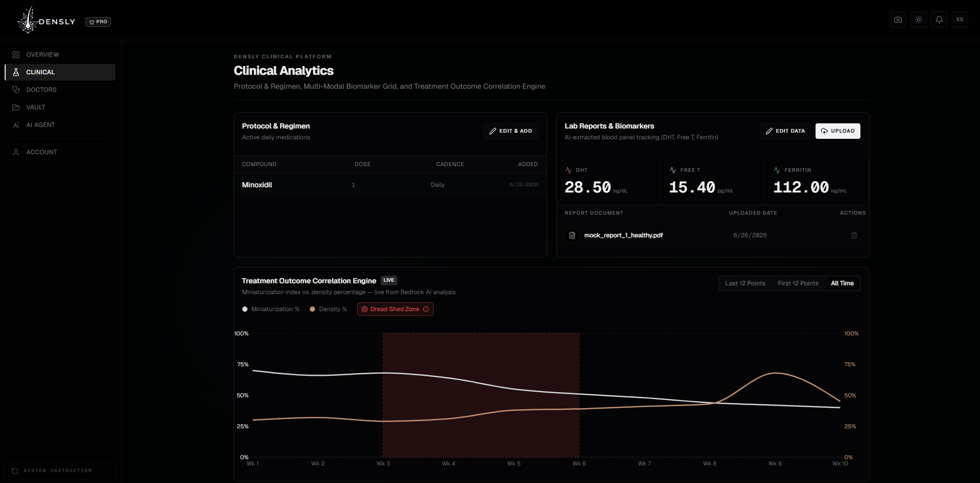Delete mock_report_1_healthy.pdf with trash icon
The image size is (980, 483).
tap(854, 235)
